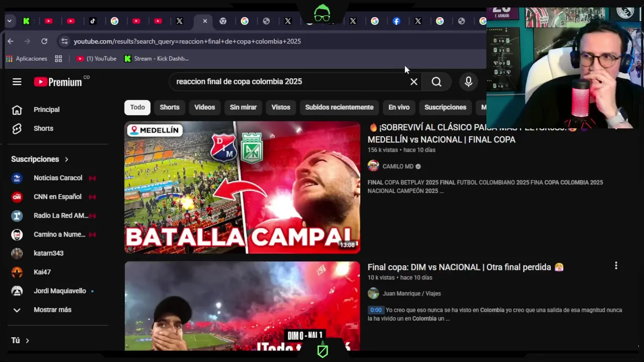Viewport: 644px width, 362px height.
Task: Open the (1) YouTube bookmark
Action: 96,59
